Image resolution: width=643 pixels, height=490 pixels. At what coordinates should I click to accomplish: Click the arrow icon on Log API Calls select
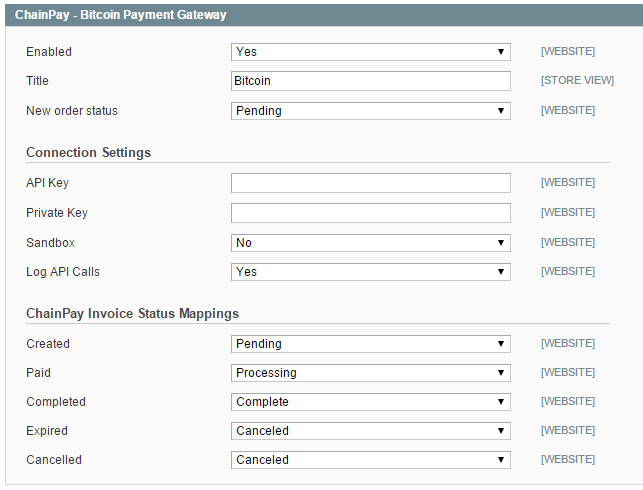pos(501,272)
